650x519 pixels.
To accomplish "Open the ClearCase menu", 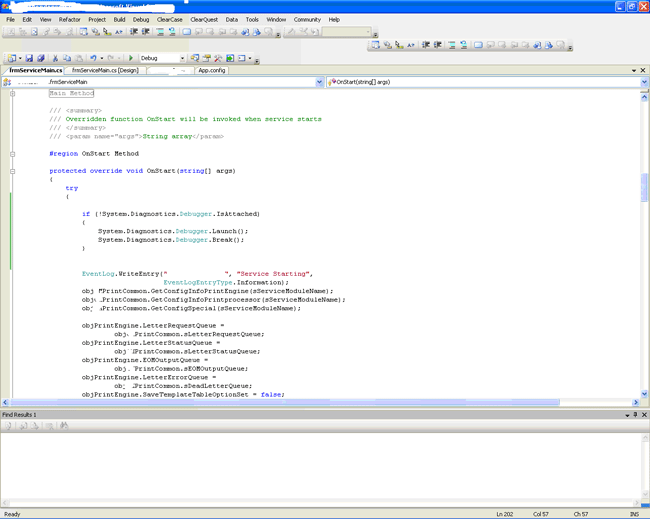I will coord(169,19).
